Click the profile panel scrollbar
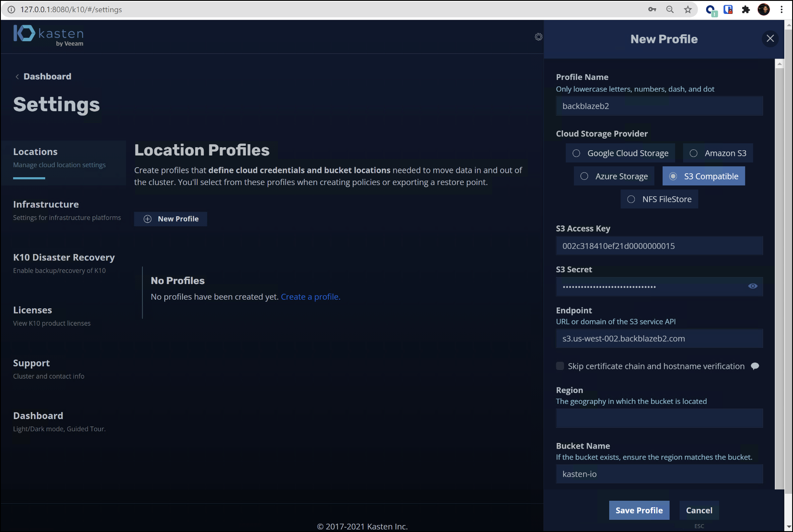 [780, 278]
